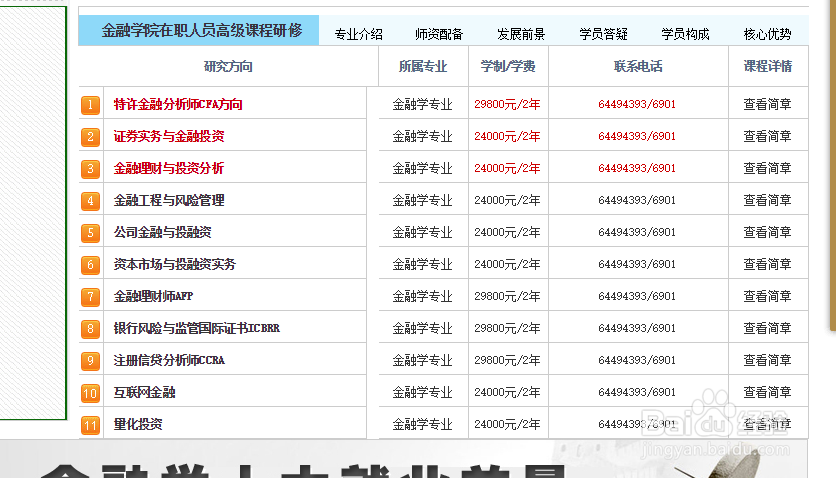Click the orange number 1 badge
The width and height of the screenshot is (836, 478).
[90, 104]
